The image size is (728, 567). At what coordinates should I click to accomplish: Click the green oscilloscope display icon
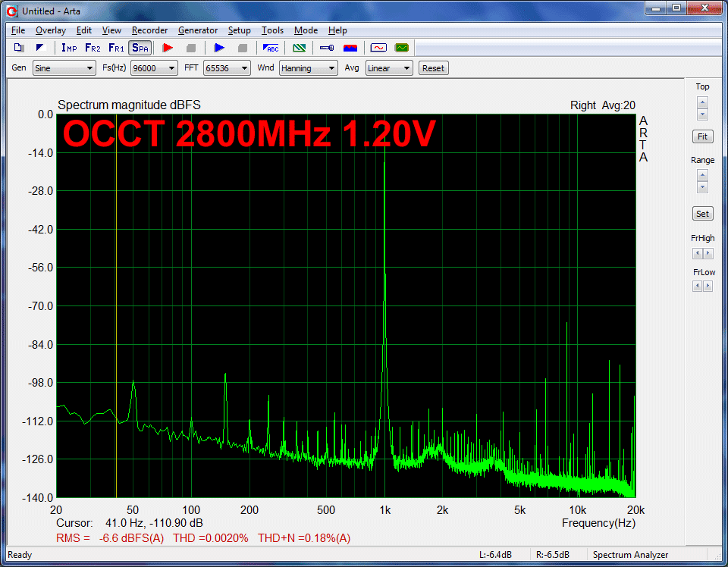pos(402,48)
